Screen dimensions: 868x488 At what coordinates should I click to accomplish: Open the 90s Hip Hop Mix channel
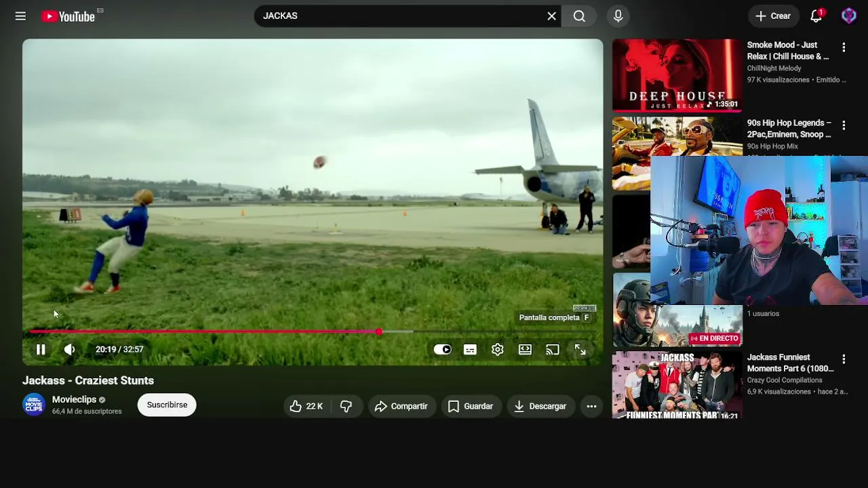[772, 146]
